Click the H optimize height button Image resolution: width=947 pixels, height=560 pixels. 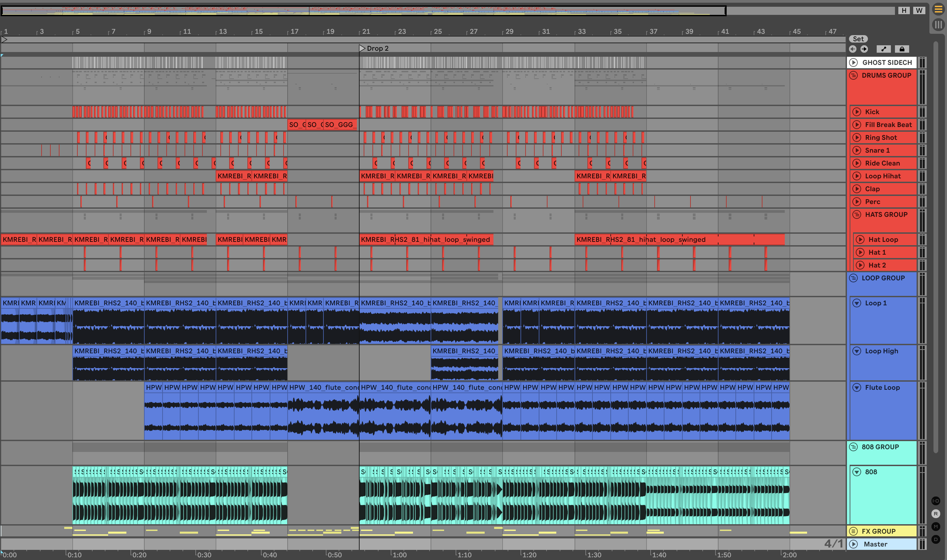point(904,10)
